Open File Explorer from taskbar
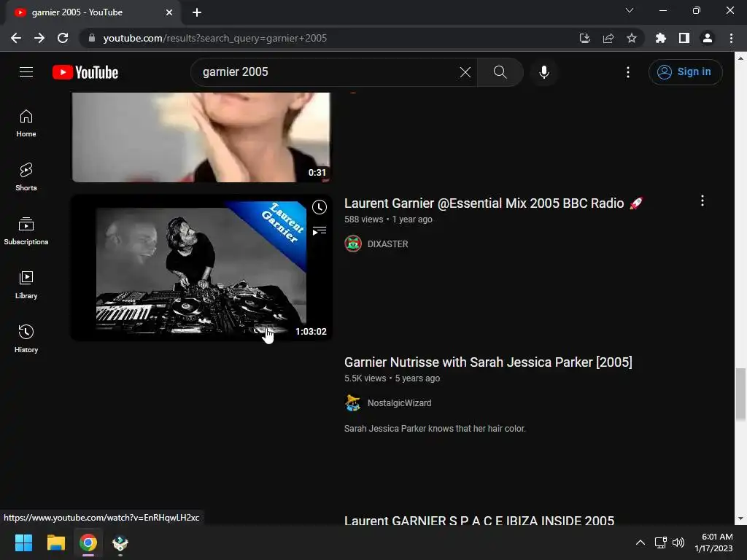 (x=55, y=542)
